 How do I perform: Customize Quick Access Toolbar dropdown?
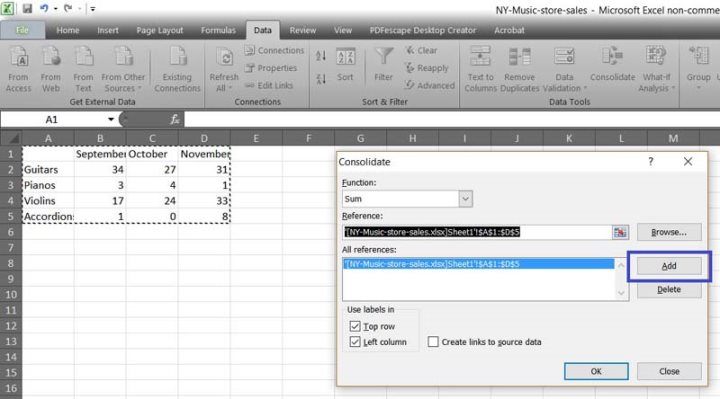pyautogui.click(x=92, y=9)
